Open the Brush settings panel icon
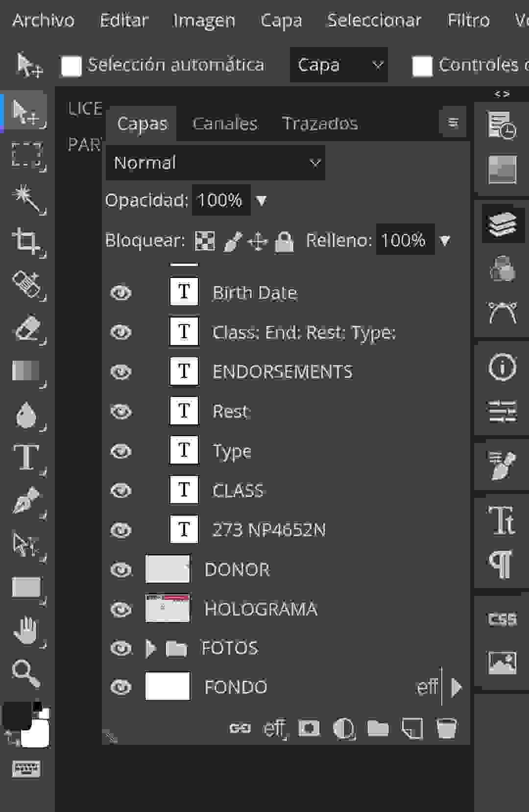This screenshot has width=529, height=812. pos(502,466)
